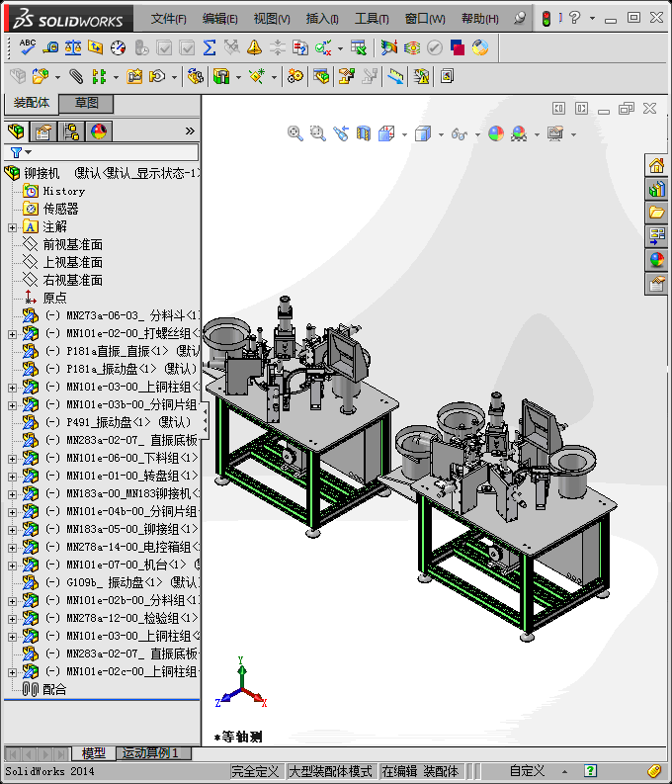Click the 大型装配体模式 status button
The height and width of the screenshot is (784, 672).
331,771
